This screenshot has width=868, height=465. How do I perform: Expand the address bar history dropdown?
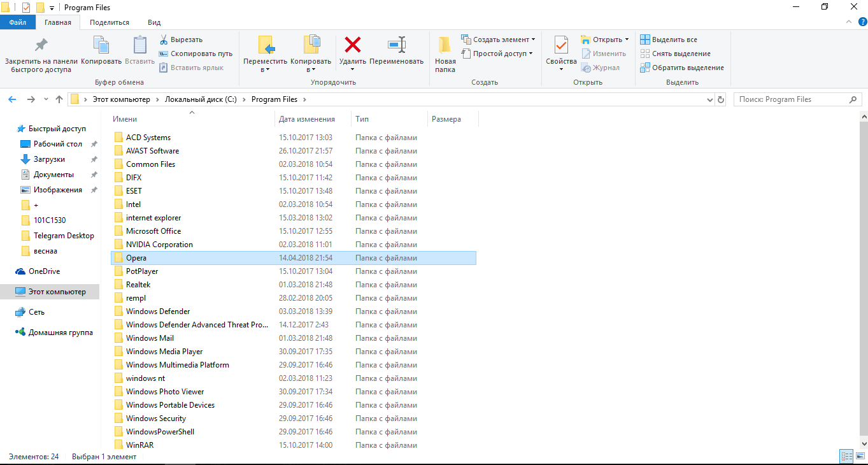(x=710, y=99)
